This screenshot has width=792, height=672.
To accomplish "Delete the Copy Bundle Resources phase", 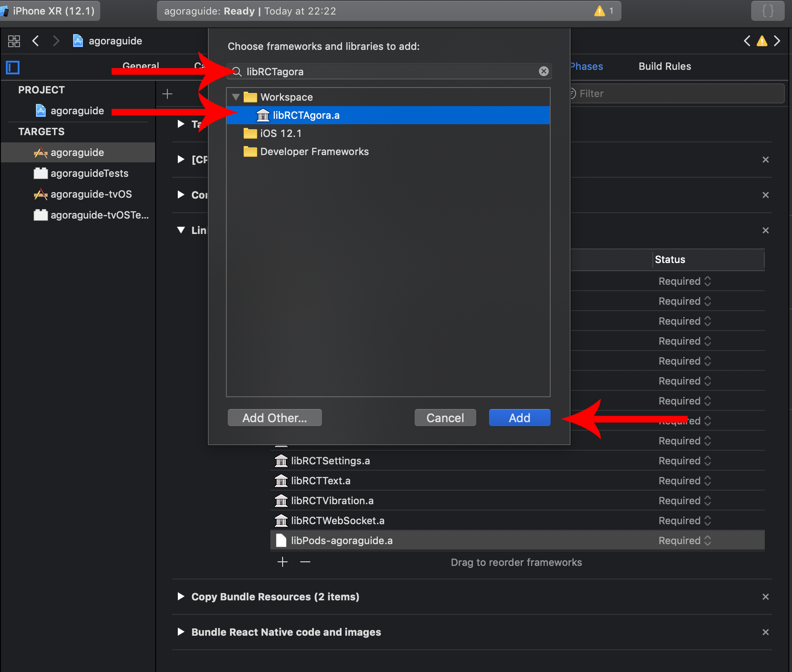I will (766, 597).
